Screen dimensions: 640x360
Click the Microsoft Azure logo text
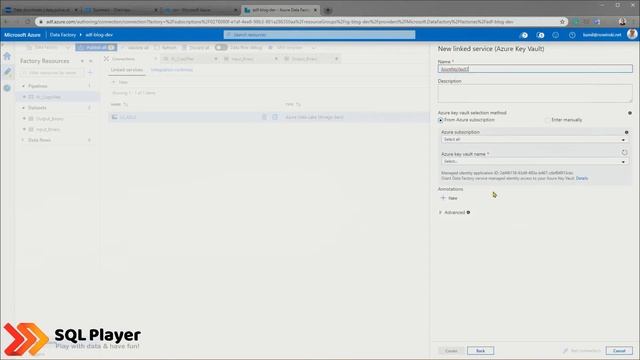coord(22,35)
